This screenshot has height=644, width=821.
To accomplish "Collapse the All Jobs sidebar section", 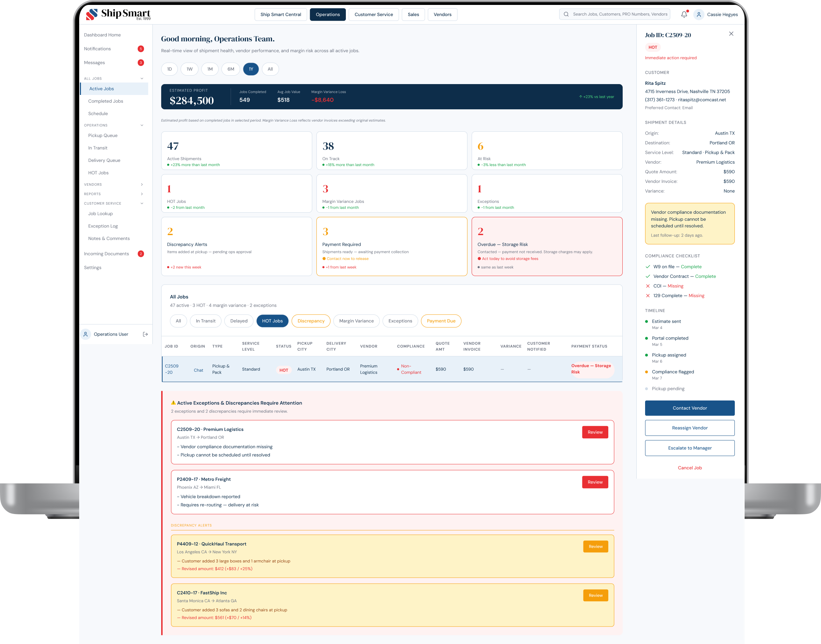I will point(142,78).
